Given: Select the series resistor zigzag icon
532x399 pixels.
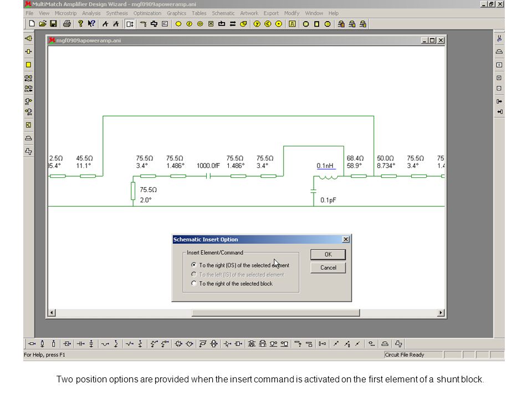Looking at the screenshot, I should pos(129,344).
